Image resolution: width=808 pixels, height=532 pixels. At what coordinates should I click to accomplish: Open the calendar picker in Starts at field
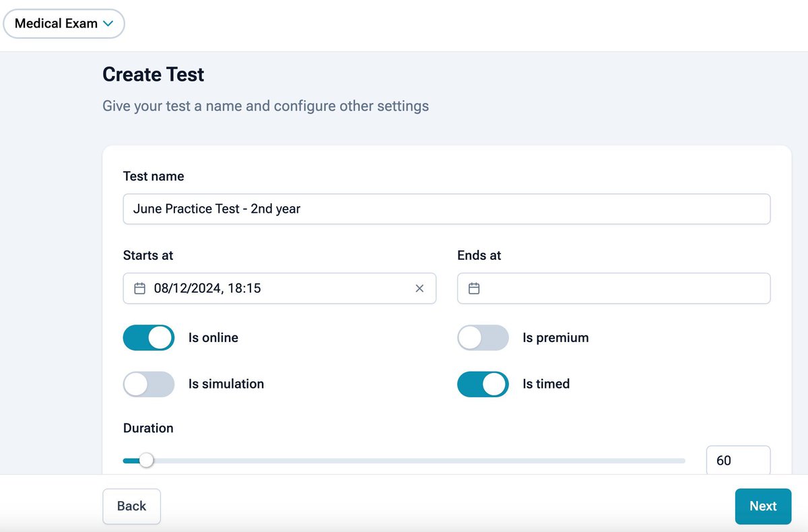pyautogui.click(x=139, y=288)
